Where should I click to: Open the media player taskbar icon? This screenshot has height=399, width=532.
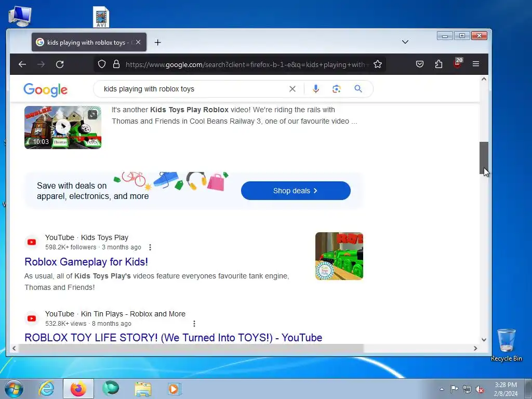tap(175, 389)
